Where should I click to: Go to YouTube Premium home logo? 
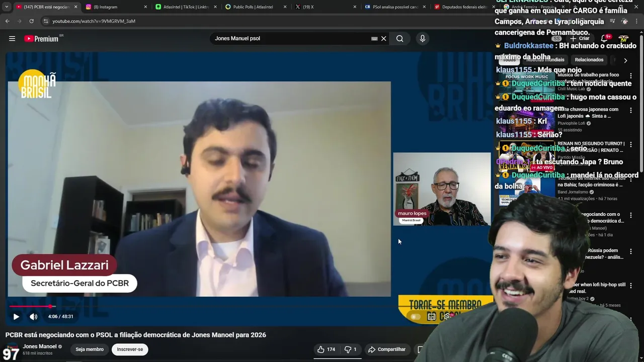point(42,39)
